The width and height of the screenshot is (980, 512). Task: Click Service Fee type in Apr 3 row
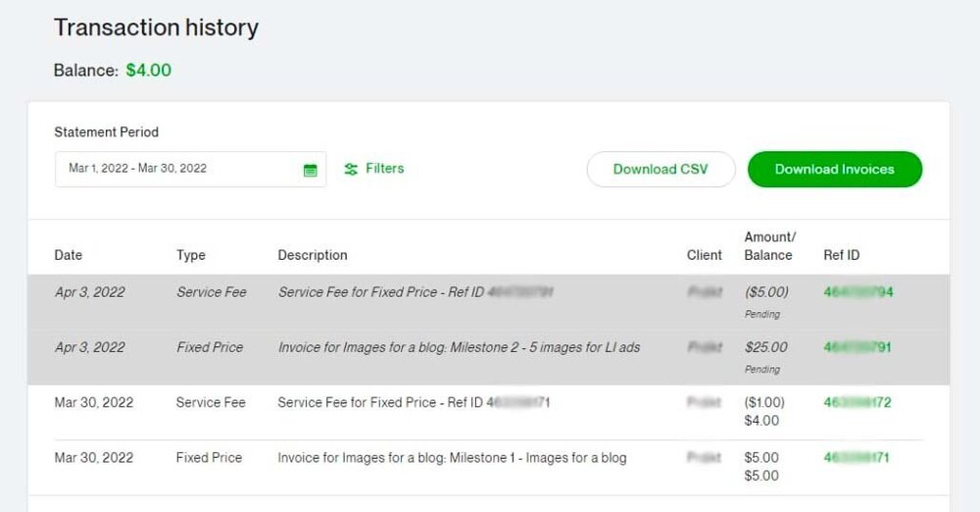pyautogui.click(x=212, y=292)
